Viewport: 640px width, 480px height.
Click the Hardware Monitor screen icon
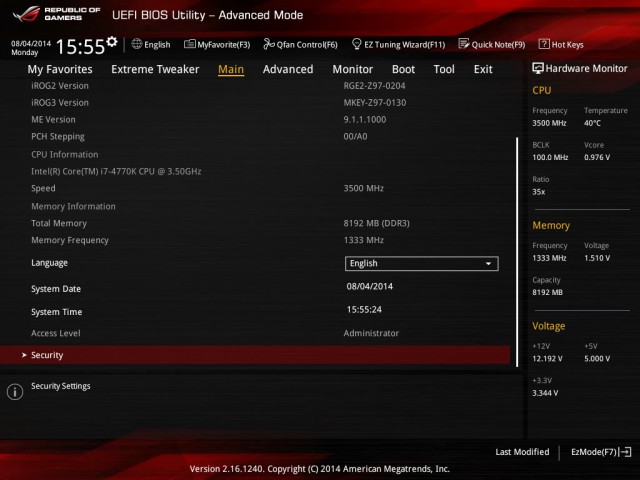538,68
